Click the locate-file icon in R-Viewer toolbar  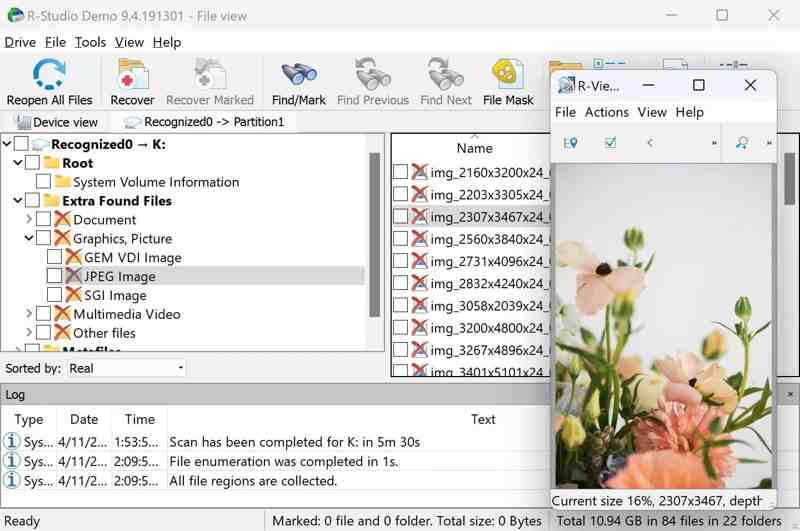coord(570,143)
